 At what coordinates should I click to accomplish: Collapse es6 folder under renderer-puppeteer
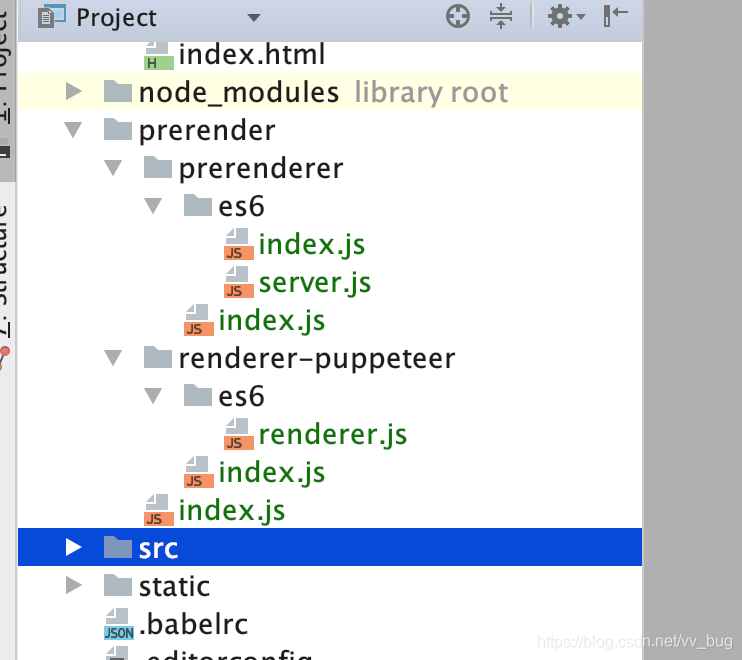coord(153,396)
